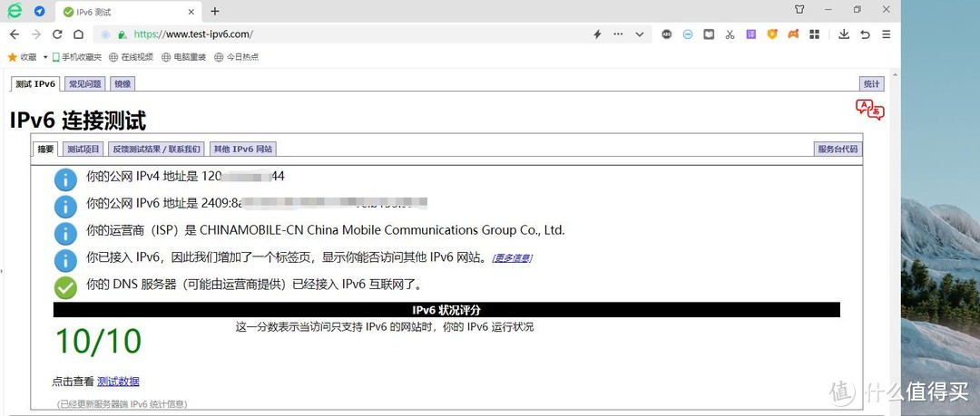Screen dimensions: 980x416
Task: Open the 其他 IPv6 网站 tab
Action: coord(242,149)
